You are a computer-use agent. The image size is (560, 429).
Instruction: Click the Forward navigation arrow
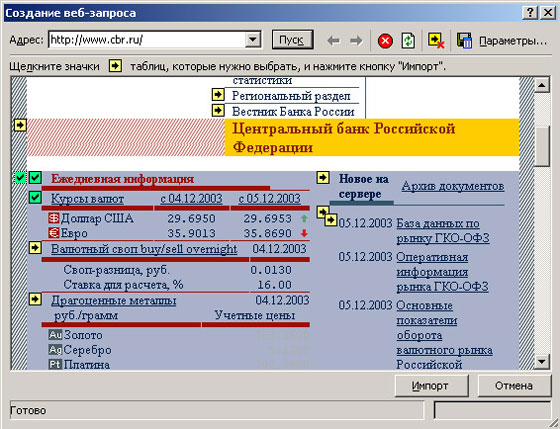[356, 40]
